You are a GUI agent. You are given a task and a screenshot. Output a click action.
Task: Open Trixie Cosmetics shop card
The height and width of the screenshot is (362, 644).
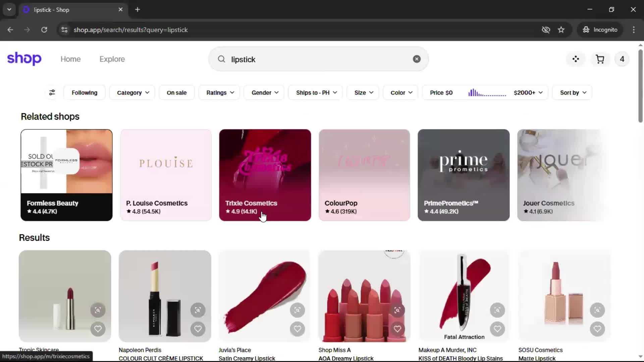(x=265, y=175)
